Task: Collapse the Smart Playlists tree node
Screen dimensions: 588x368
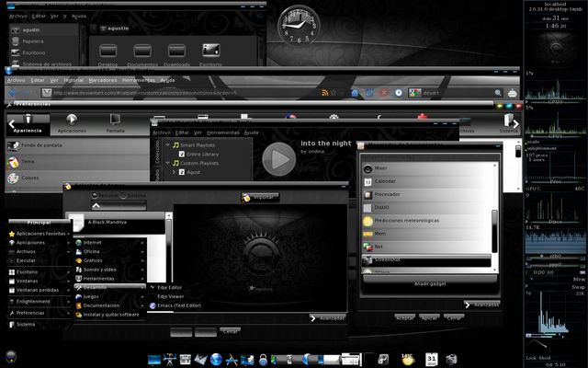Action: point(167,145)
